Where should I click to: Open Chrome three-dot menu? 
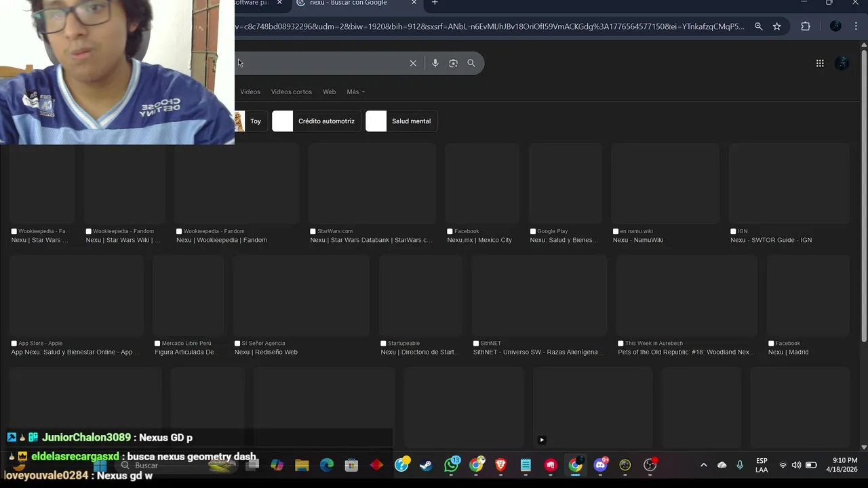tap(856, 26)
